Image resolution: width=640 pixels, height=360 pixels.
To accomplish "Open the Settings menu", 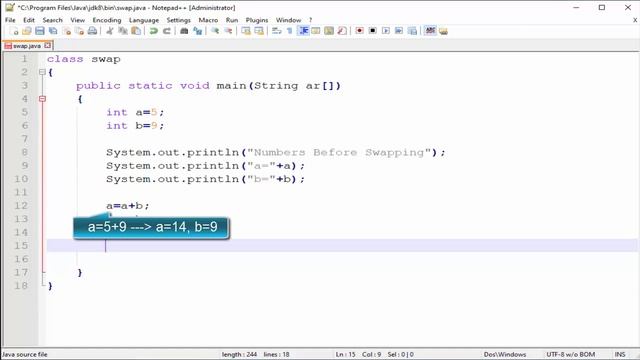I will [x=178, y=20].
